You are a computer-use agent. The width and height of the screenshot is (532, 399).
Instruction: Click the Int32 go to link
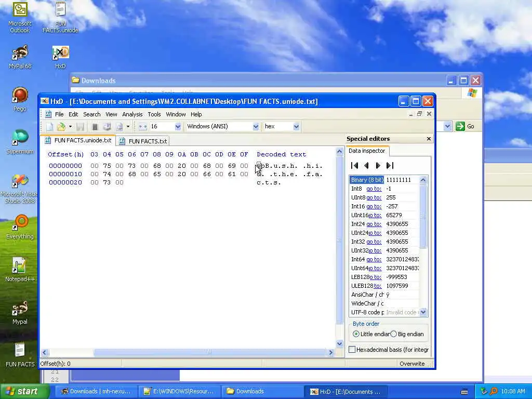(374, 242)
